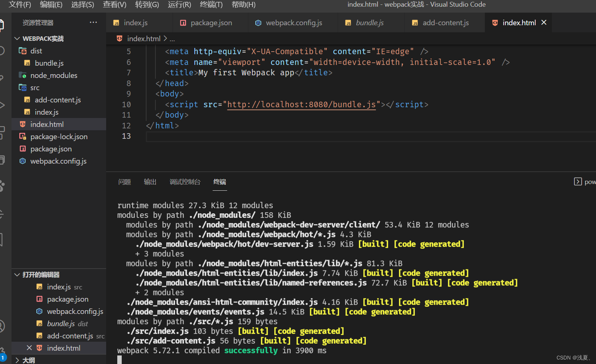Open webpack.config.js in explorer tree

coord(59,161)
